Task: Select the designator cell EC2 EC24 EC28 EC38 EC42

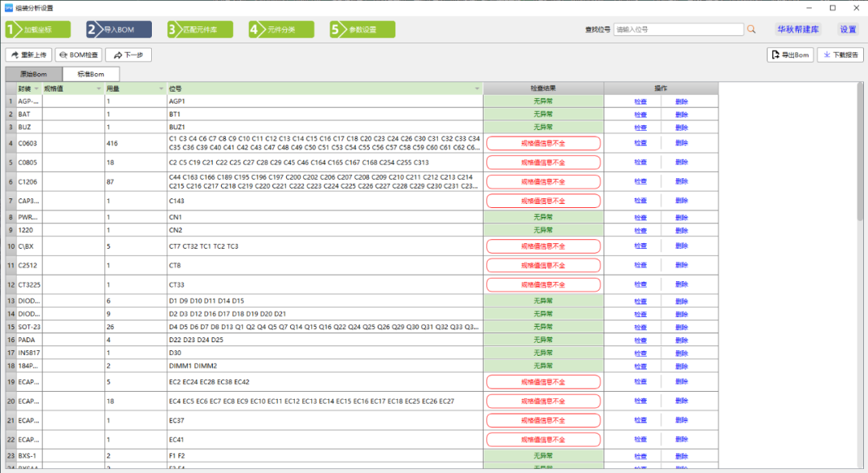Action: click(325, 381)
